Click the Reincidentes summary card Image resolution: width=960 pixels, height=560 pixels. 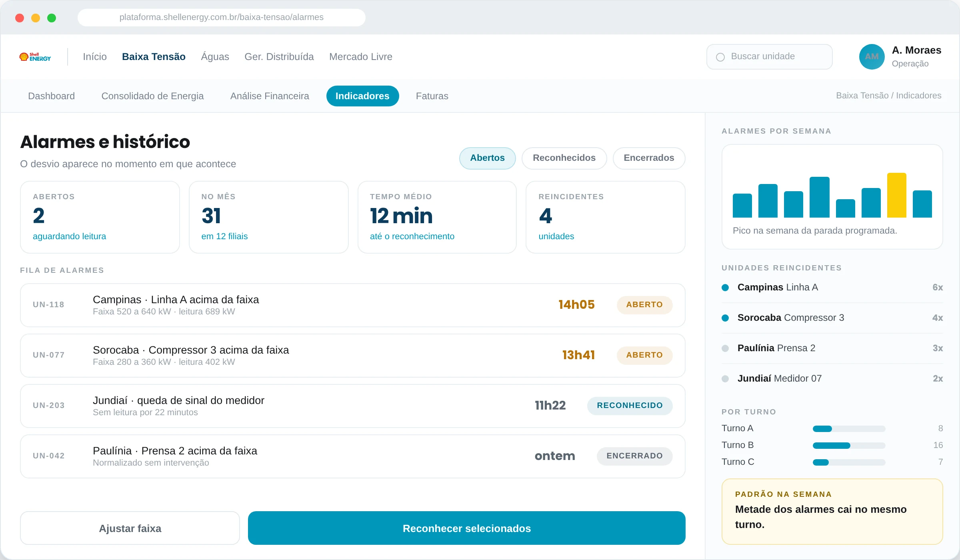click(605, 217)
